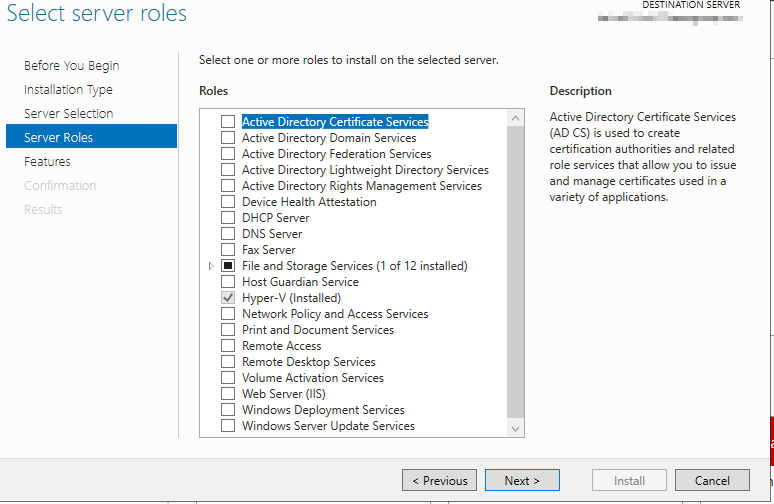Select the Active Directory Domain Services label
This screenshot has width=774, height=504.
pyautogui.click(x=329, y=138)
